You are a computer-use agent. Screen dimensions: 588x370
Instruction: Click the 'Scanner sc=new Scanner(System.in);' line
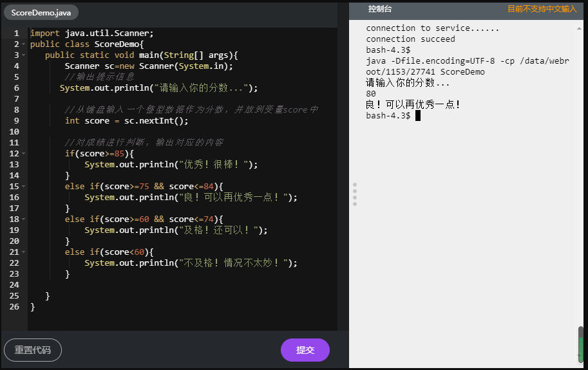click(149, 66)
